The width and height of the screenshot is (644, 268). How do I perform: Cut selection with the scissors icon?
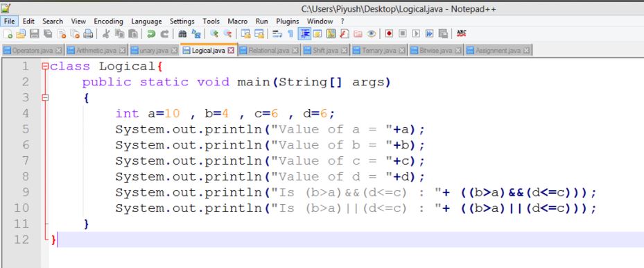tap(106, 34)
